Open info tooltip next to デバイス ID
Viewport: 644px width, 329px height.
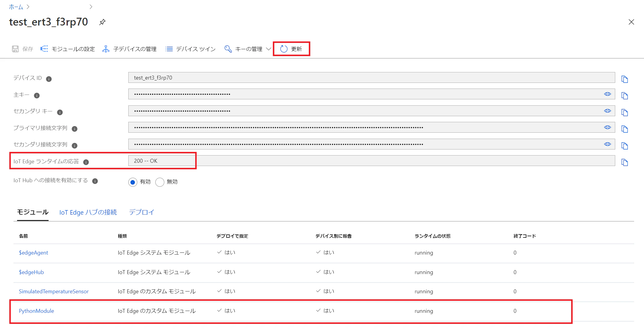(49, 79)
